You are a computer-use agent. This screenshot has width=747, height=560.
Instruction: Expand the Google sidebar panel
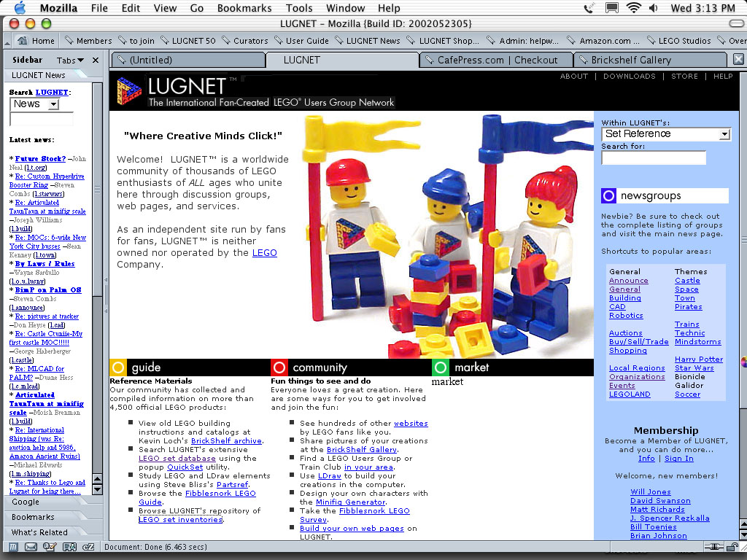53,502
